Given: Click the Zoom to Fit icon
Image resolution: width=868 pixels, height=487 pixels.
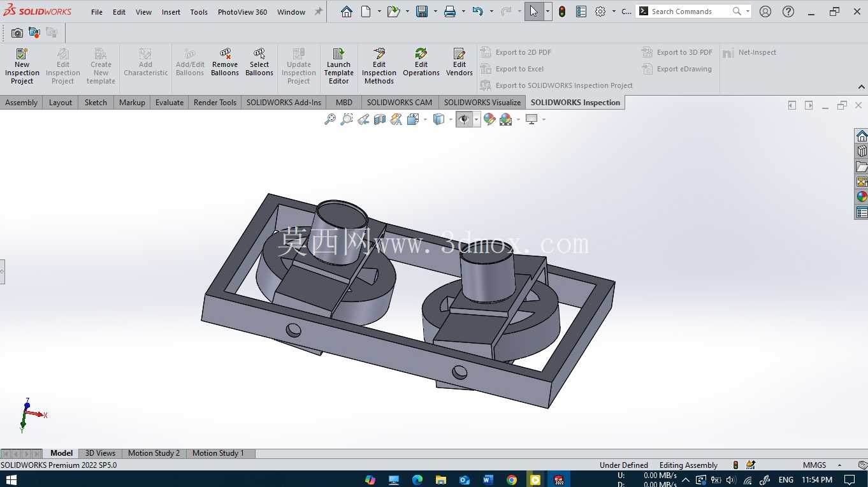Looking at the screenshot, I should click(330, 119).
